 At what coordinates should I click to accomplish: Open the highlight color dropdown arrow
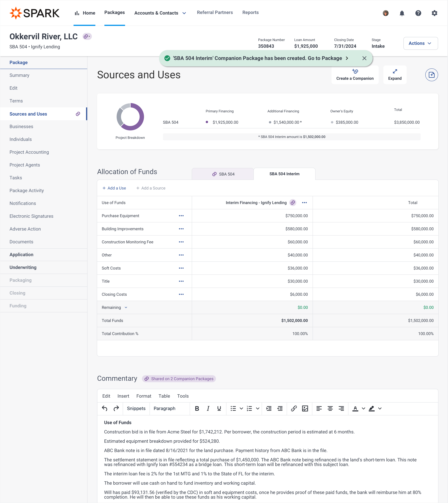pyautogui.click(x=380, y=408)
